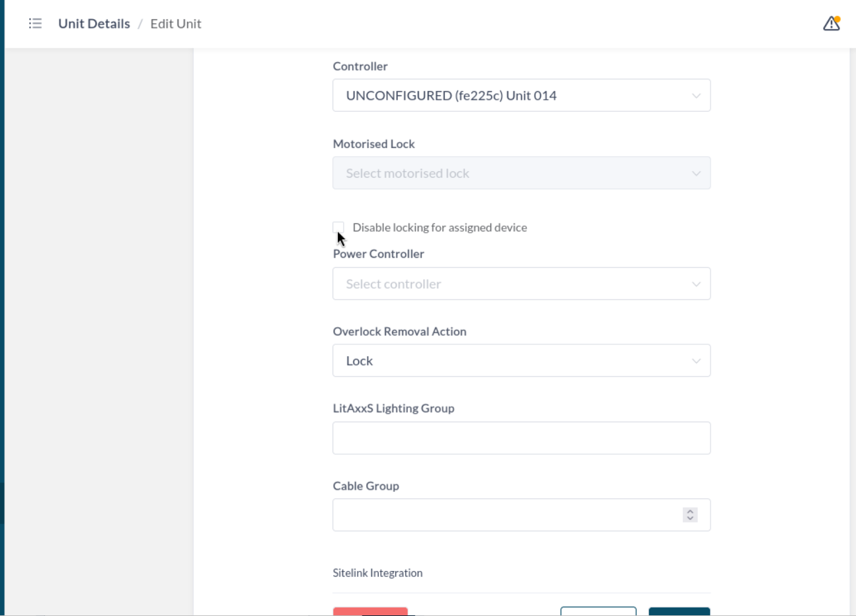The image size is (856, 616).
Task: Click the warning alert triangle icon
Action: 831,24
